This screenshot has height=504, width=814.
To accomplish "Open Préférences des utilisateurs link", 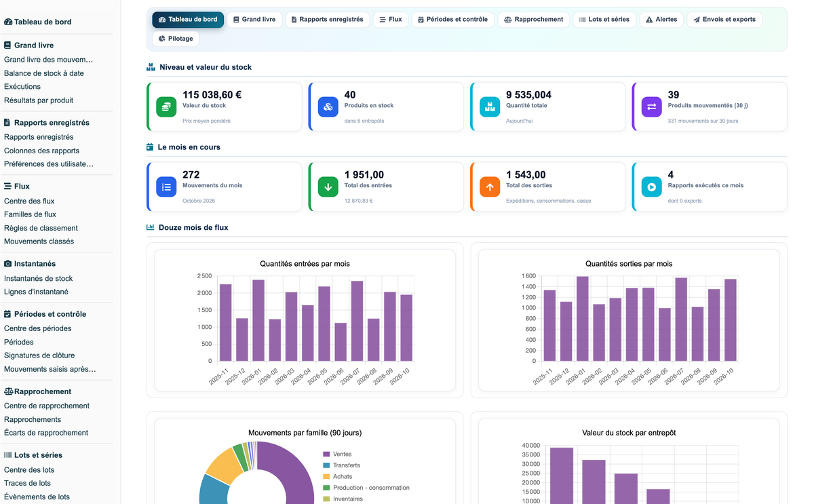I will point(49,164).
